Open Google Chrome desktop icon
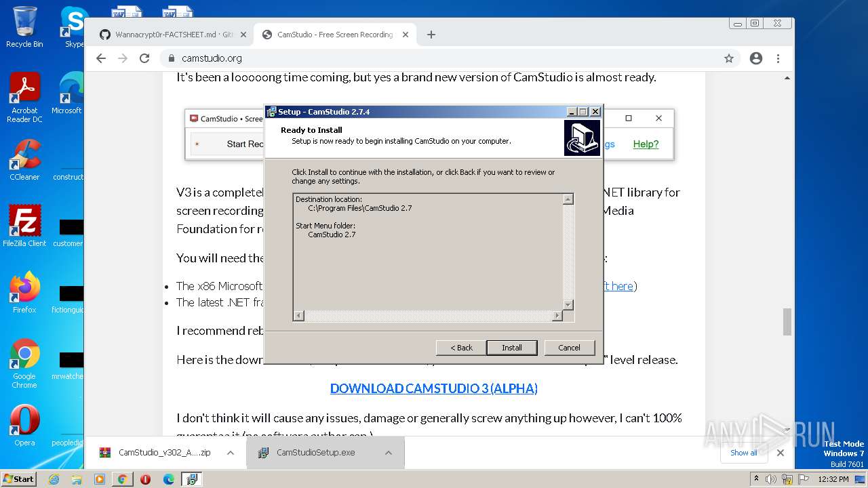Image resolution: width=868 pixels, height=488 pixels. (x=24, y=363)
